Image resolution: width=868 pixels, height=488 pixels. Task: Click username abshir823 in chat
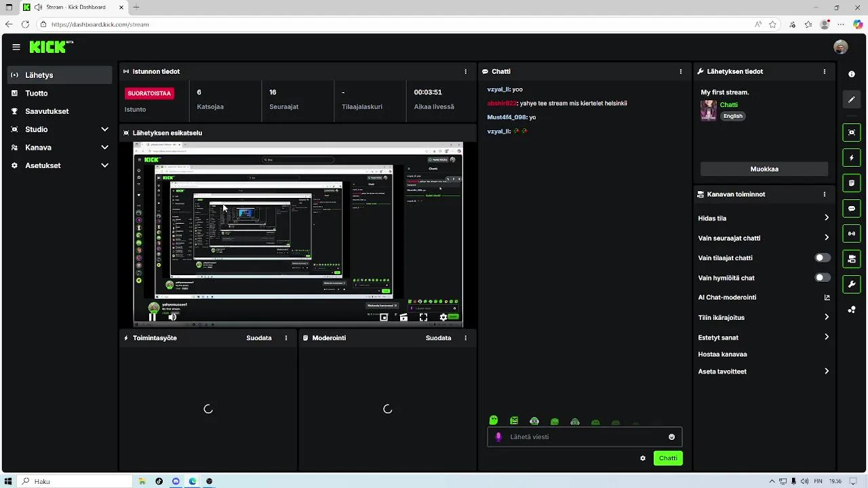[x=502, y=103]
